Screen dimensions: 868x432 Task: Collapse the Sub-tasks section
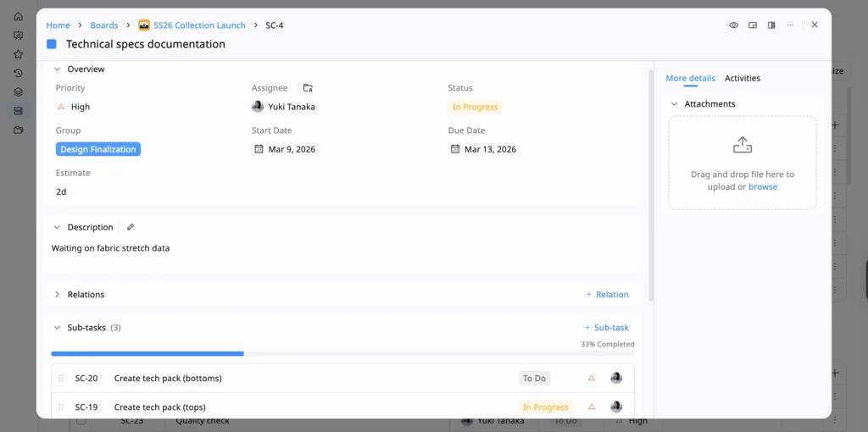[x=58, y=328]
